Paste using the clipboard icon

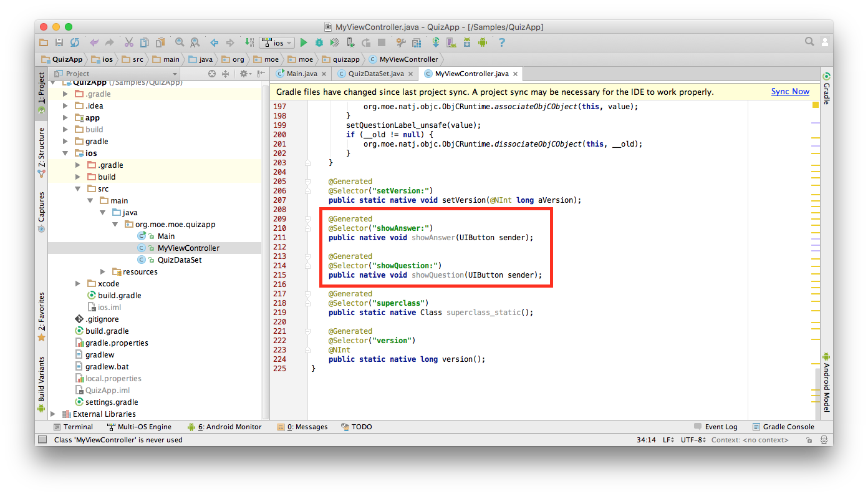pyautogui.click(x=160, y=42)
